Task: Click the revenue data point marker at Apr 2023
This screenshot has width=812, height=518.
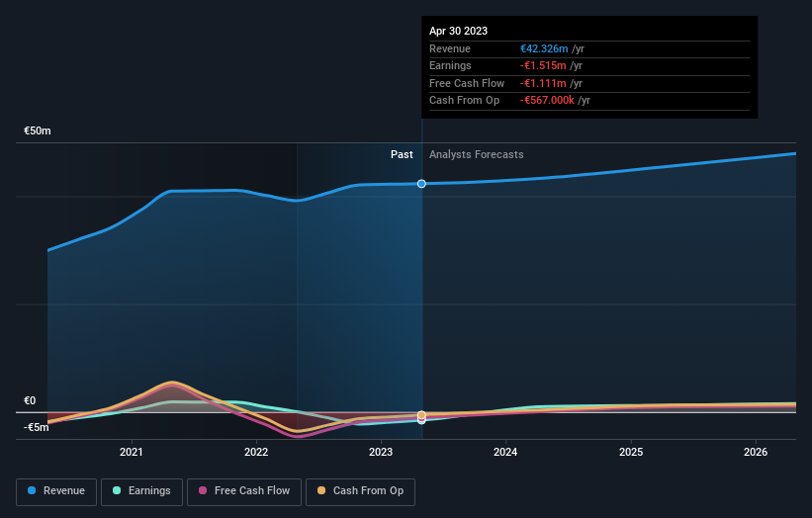Action: pos(421,184)
